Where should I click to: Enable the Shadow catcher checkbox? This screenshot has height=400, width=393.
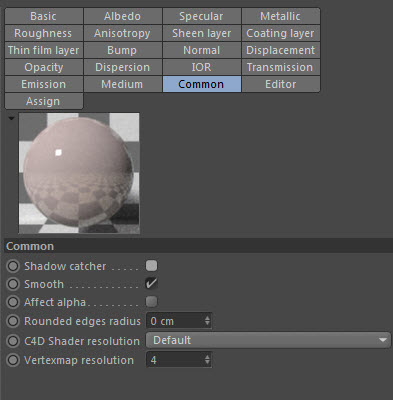point(151,266)
